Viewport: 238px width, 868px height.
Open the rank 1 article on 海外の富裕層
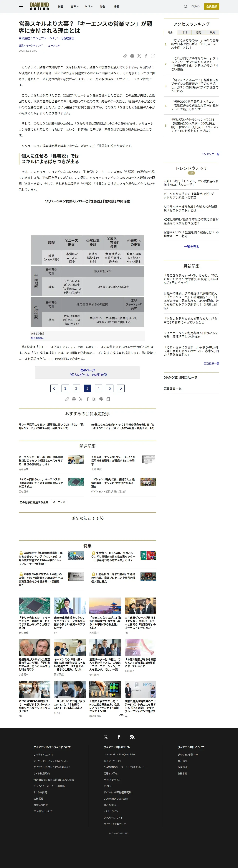click(195, 44)
